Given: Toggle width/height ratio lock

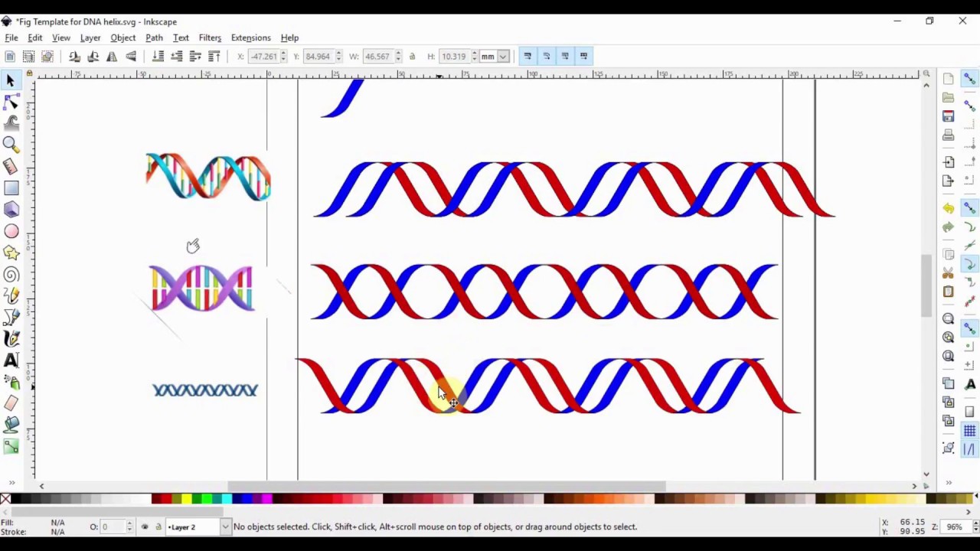Looking at the screenshot, I should point(412,56).
